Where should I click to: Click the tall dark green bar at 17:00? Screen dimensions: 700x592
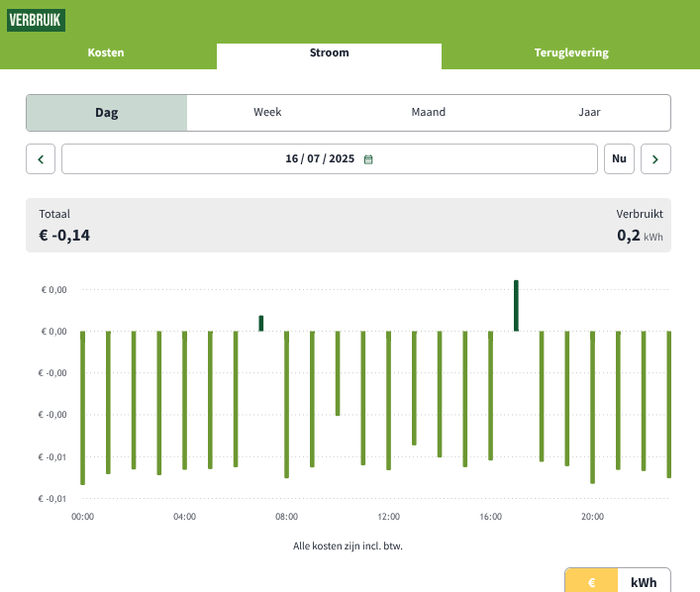(516, 305)
